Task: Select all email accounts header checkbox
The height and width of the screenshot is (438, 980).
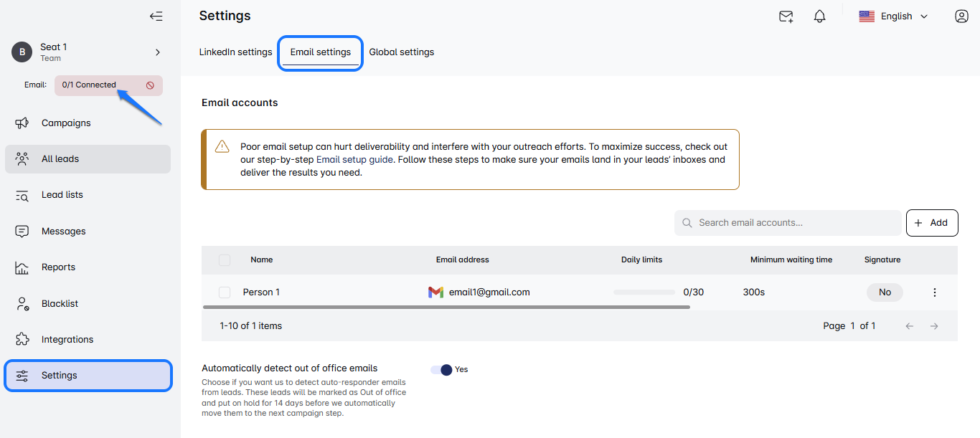Action: [x=225, y=260]
